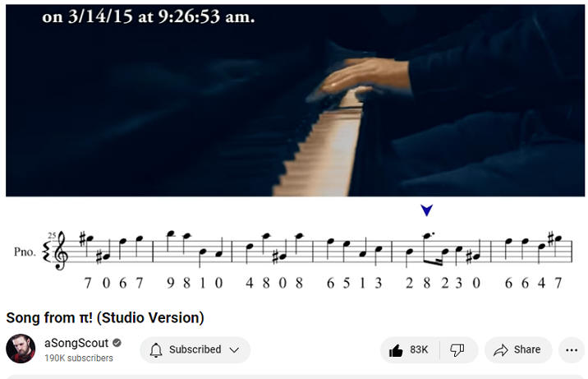
Task: Click the video player piano area
Action: (295, 100)
